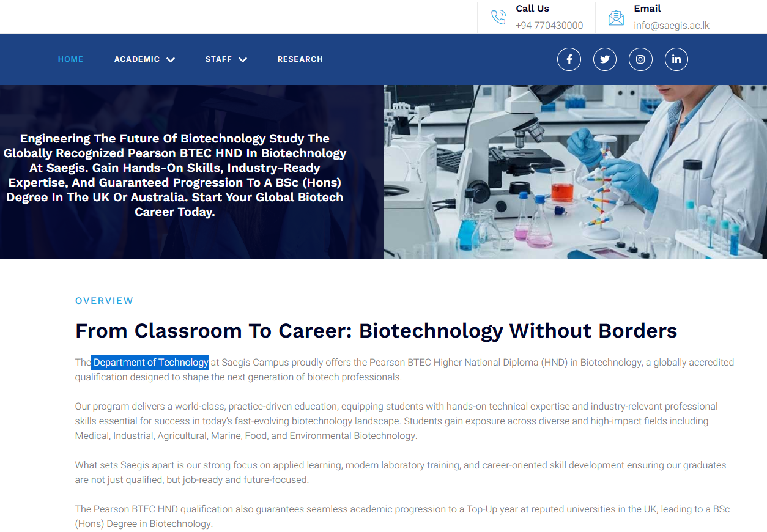Click the phone handset icon
767x532 pixels.
point(498,17)
